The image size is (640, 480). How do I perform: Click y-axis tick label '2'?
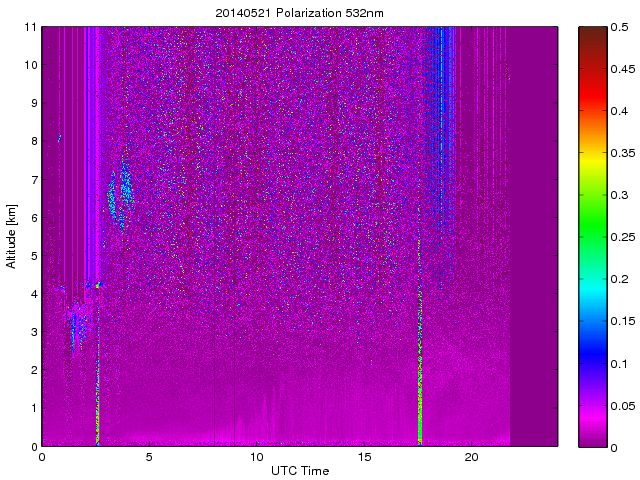[33, 370]
